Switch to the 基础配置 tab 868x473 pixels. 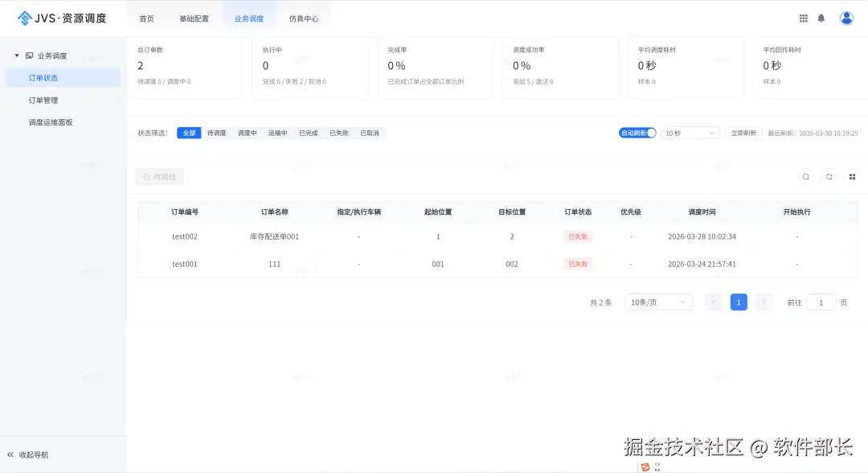[x=194, y=17]
